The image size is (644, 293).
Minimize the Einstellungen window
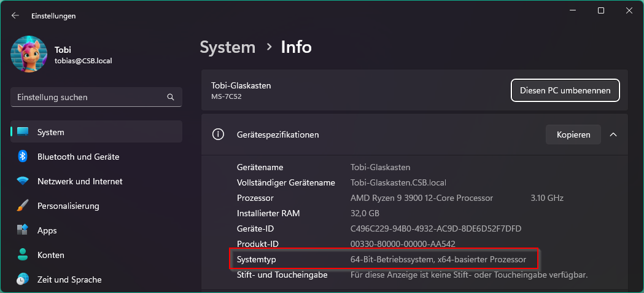coord(573,10)
